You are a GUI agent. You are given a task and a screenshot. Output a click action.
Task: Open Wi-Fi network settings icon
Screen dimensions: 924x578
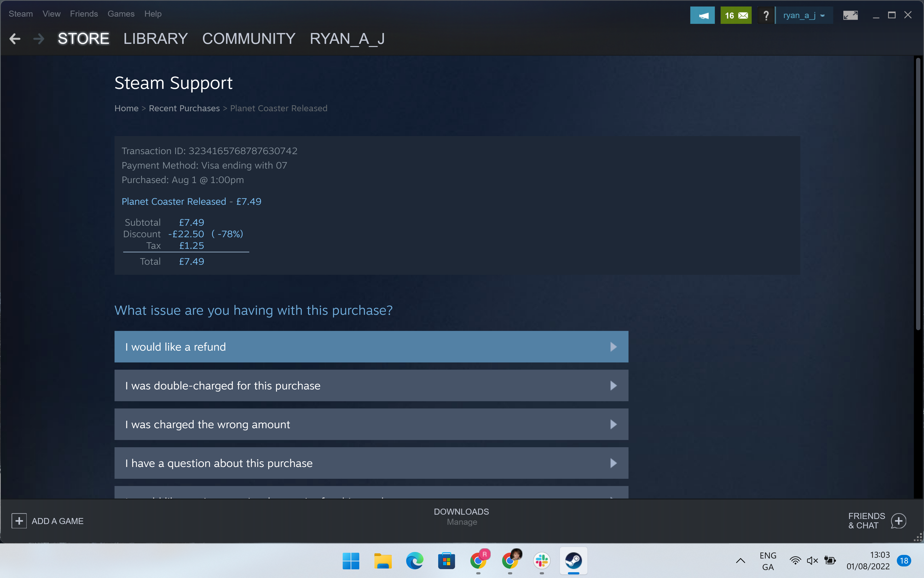pos(795,560)
